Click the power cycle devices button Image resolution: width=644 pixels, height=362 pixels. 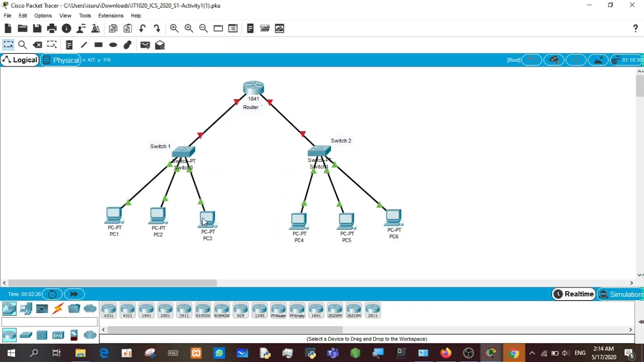pyautogui.click(x=52, y=294)
